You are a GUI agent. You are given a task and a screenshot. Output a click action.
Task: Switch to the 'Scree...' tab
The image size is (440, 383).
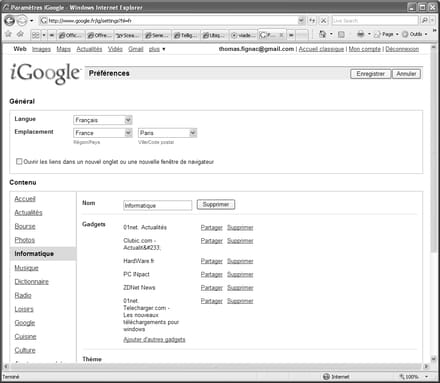click(128, 35)
